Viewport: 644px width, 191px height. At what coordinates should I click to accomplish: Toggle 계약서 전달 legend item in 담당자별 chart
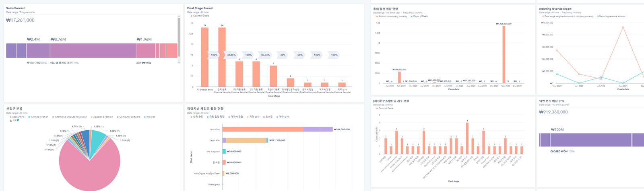(x=235, y=117)
